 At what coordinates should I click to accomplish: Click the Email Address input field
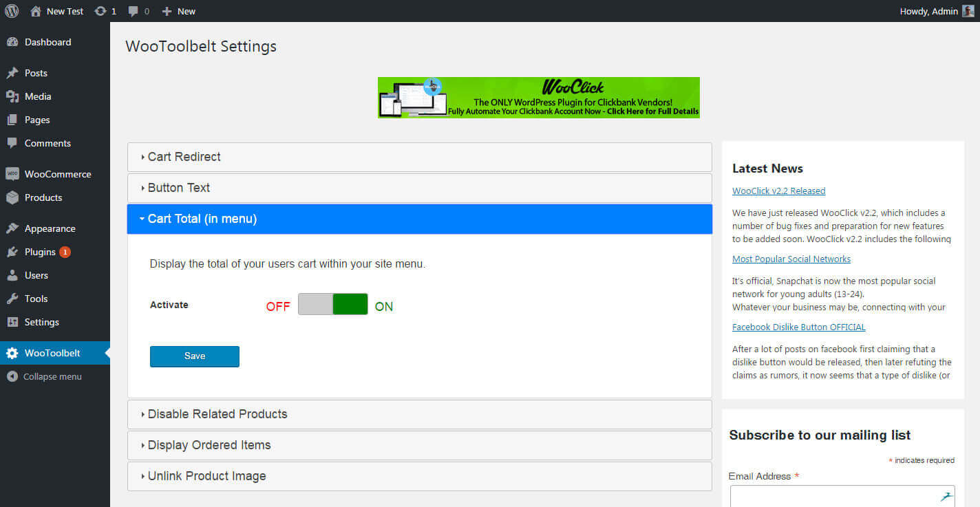(x=842, y=496)
